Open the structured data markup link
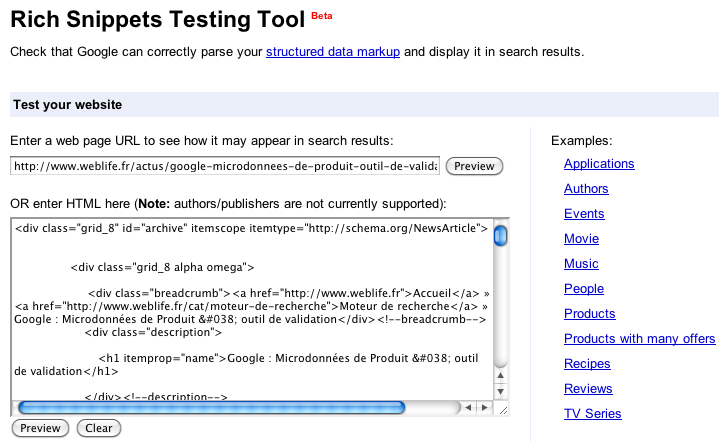Image resolution: width=726 pixels, height=448 pixels. [x=332, y=51]
